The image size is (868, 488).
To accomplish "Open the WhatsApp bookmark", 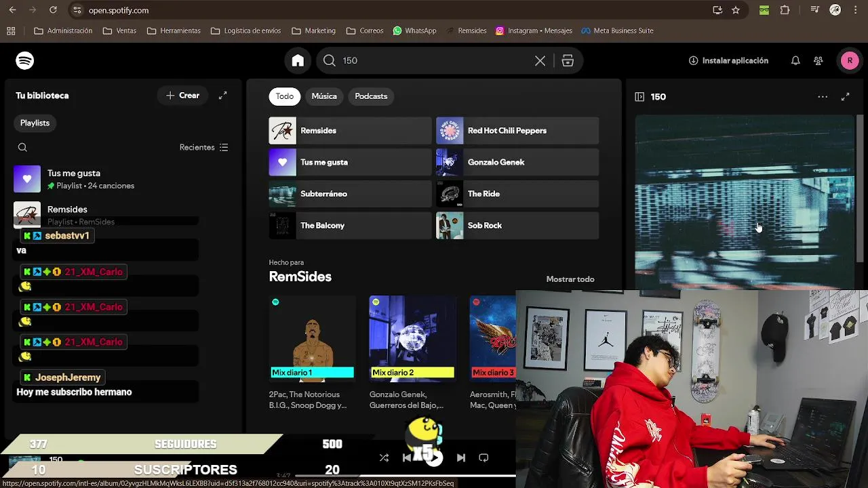I will pyautogui.click(x=414, y=30).
